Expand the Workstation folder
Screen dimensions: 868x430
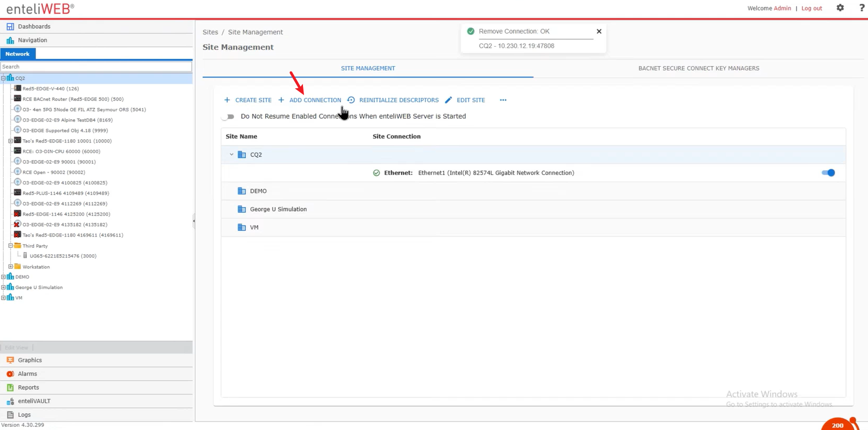[x=11, y=267]
